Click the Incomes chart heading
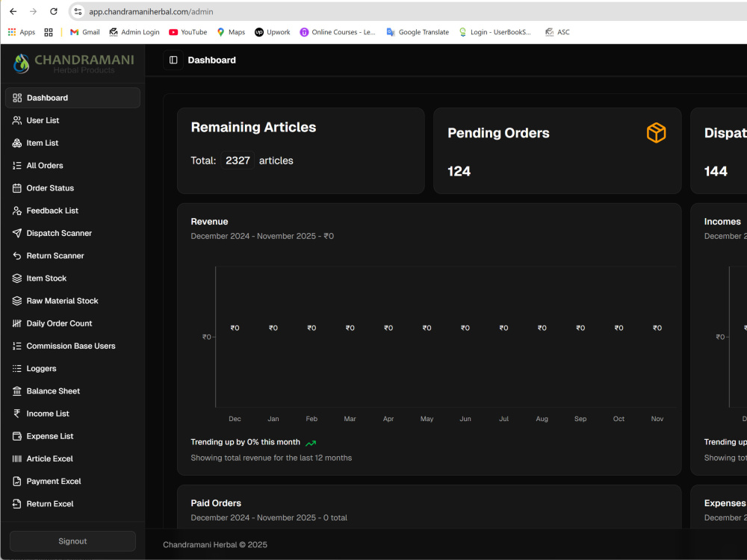Image resolution: width=747 pixels, height=560 pixels. coord(722,222)
